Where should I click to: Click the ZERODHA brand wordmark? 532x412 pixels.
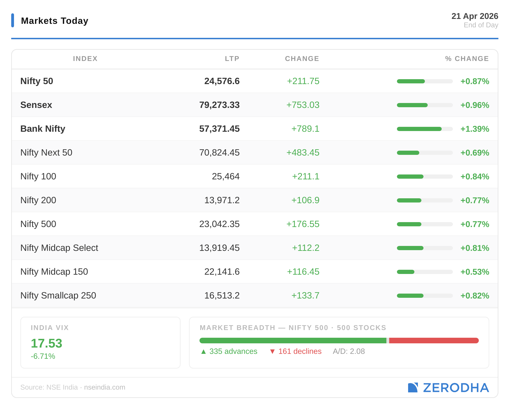click(456, 388)
